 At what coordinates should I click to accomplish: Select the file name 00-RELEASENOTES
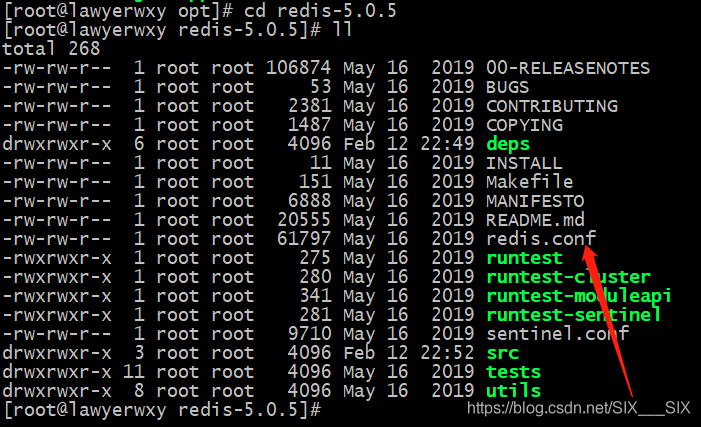[x=568, y=68]
